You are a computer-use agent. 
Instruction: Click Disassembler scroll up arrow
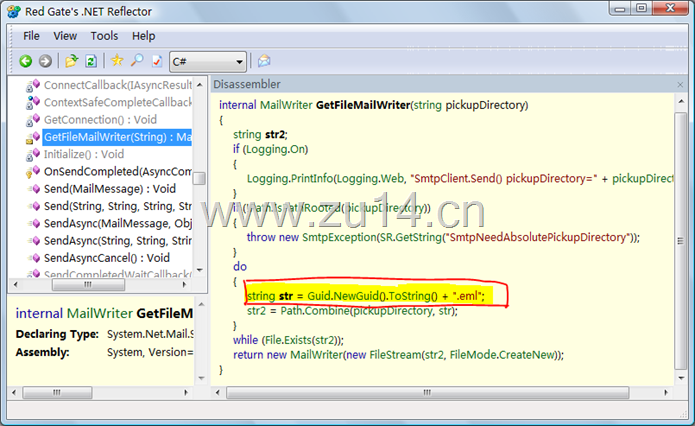[681, 102]
